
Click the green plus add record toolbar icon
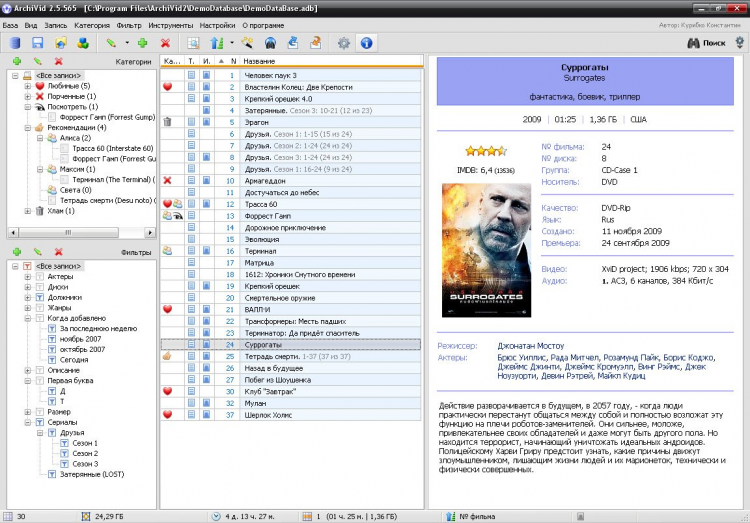click(143, 43)
